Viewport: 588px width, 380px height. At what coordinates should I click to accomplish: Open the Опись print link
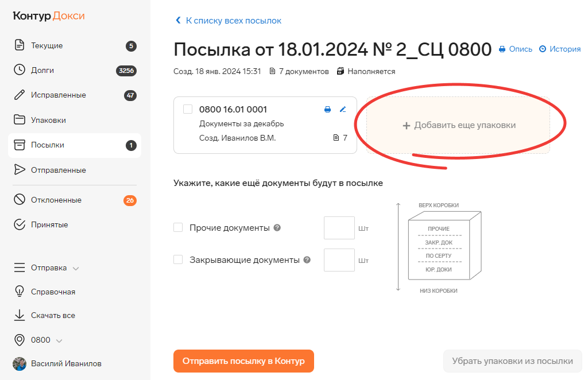(x=515, y=49)
